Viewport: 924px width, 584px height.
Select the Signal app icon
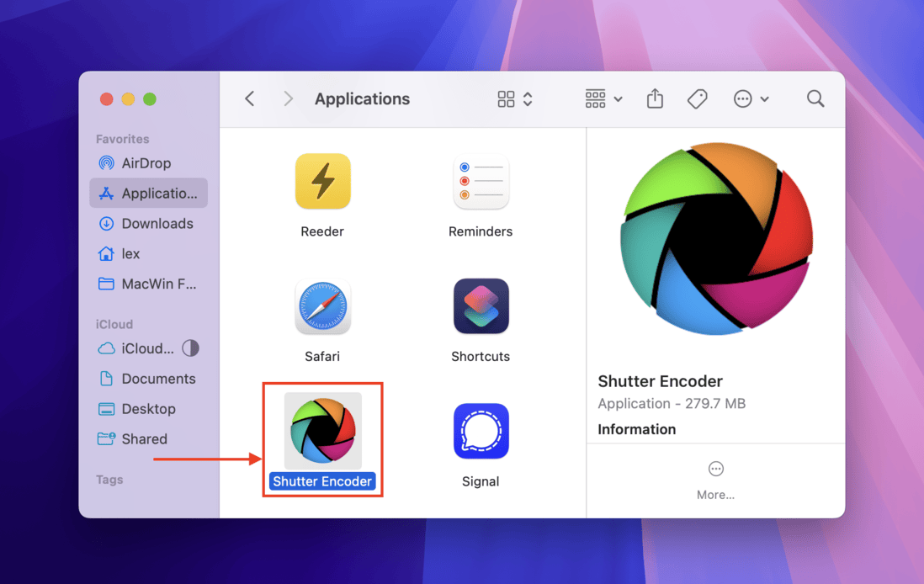[481, 432]
